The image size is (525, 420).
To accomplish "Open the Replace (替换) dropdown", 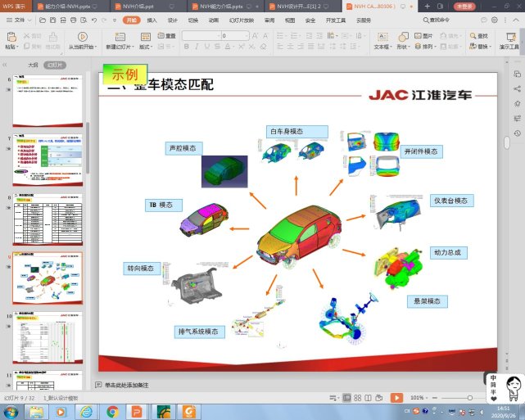I will pos(481,46).
